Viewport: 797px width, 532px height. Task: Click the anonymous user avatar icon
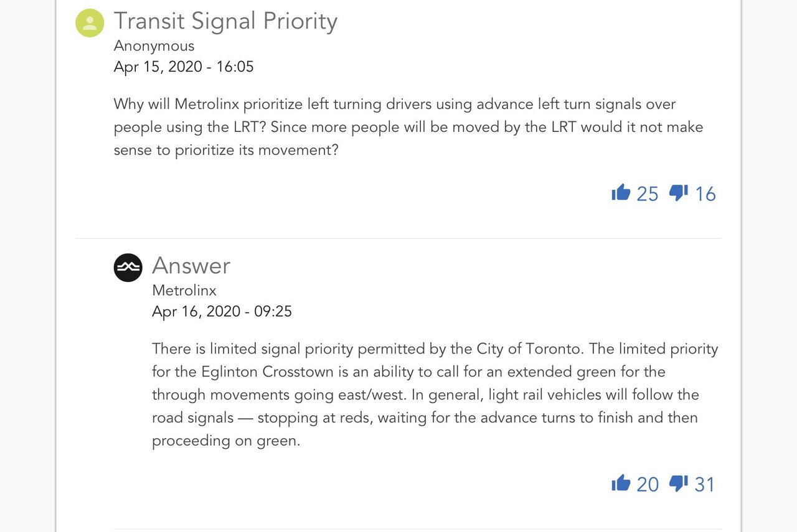pos(90,23)
